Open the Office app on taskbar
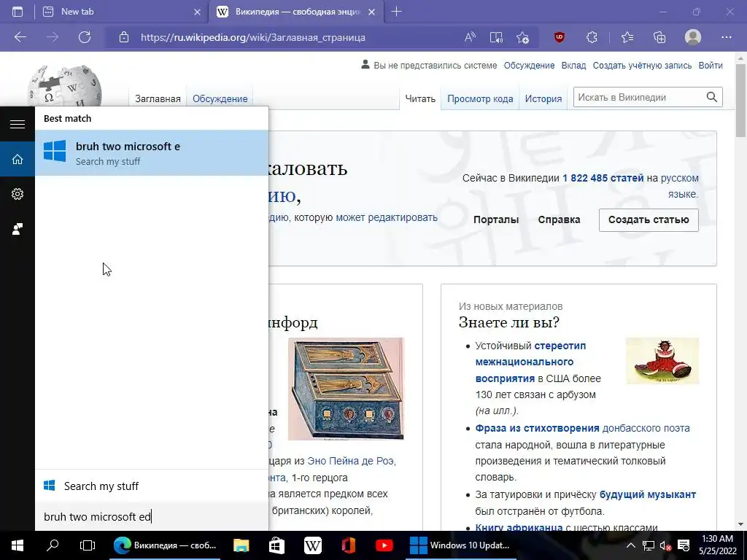 click(348, 545)
